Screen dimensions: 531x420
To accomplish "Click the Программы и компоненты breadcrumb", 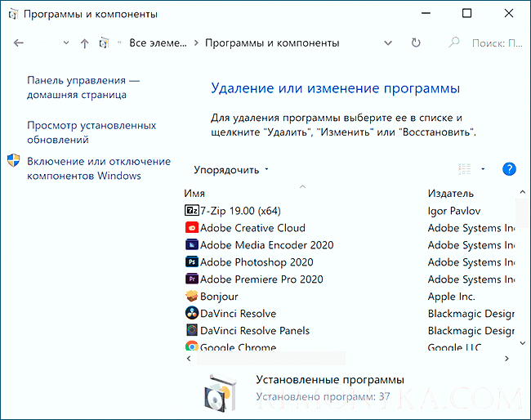I will coord(272,43).
